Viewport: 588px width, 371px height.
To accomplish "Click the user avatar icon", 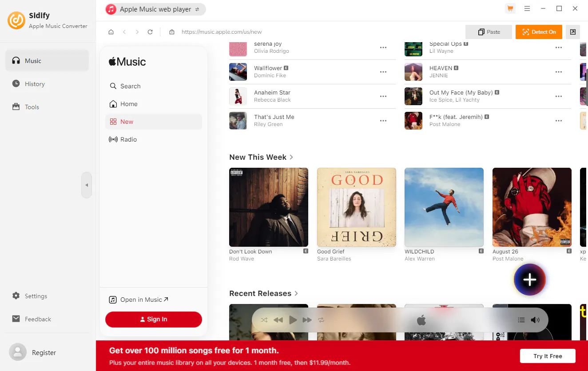I will (18, 352).
